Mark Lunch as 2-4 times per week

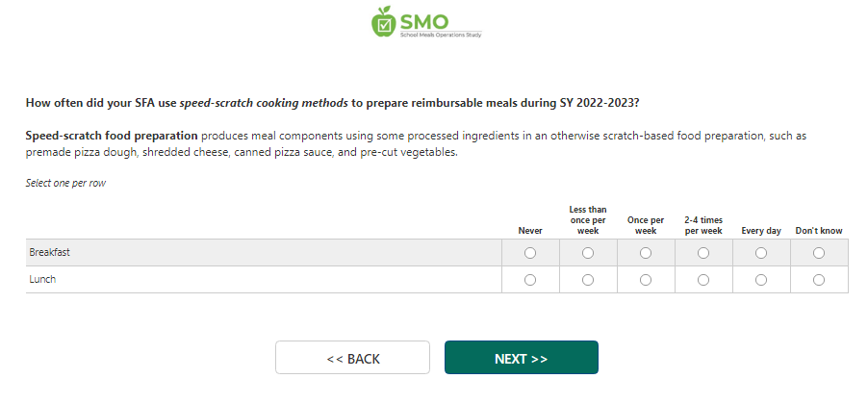(x=703, y=280)
